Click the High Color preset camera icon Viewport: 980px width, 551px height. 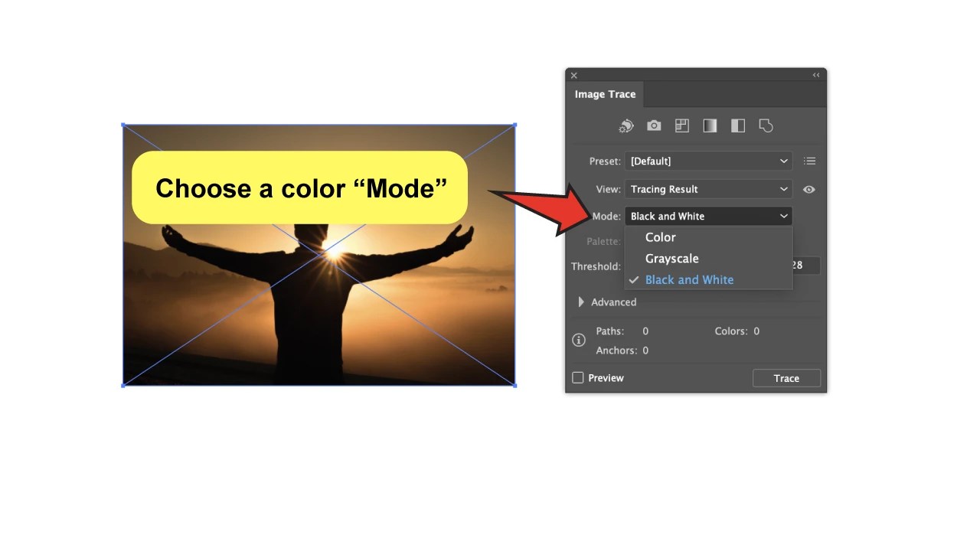coord(653,126)
